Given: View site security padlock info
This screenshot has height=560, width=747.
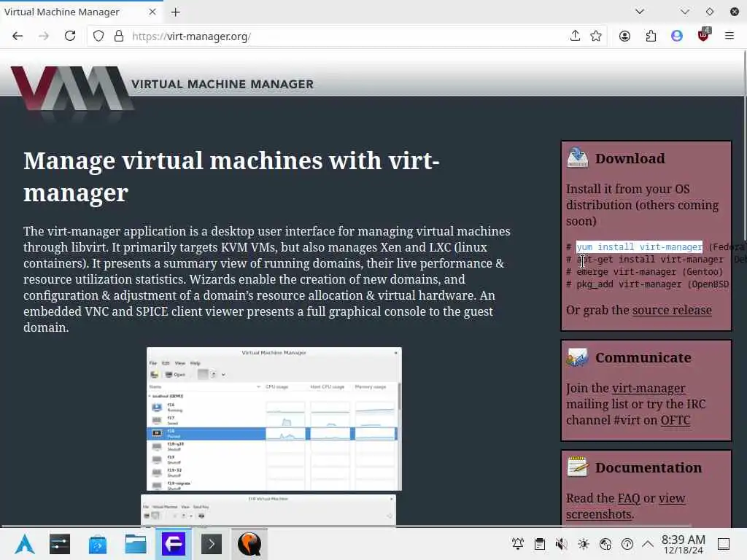Looking at the screenshot, I should [x=119, y=36].
